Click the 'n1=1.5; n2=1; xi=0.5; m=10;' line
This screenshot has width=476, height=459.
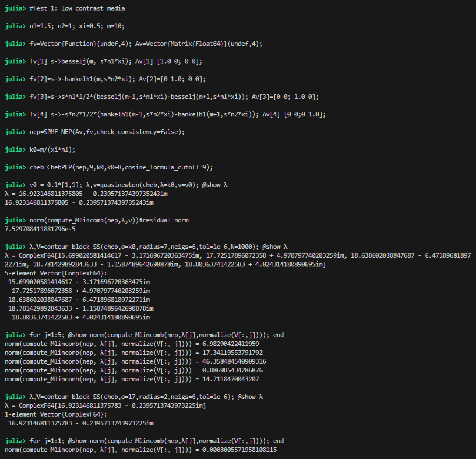coord(77,26)
